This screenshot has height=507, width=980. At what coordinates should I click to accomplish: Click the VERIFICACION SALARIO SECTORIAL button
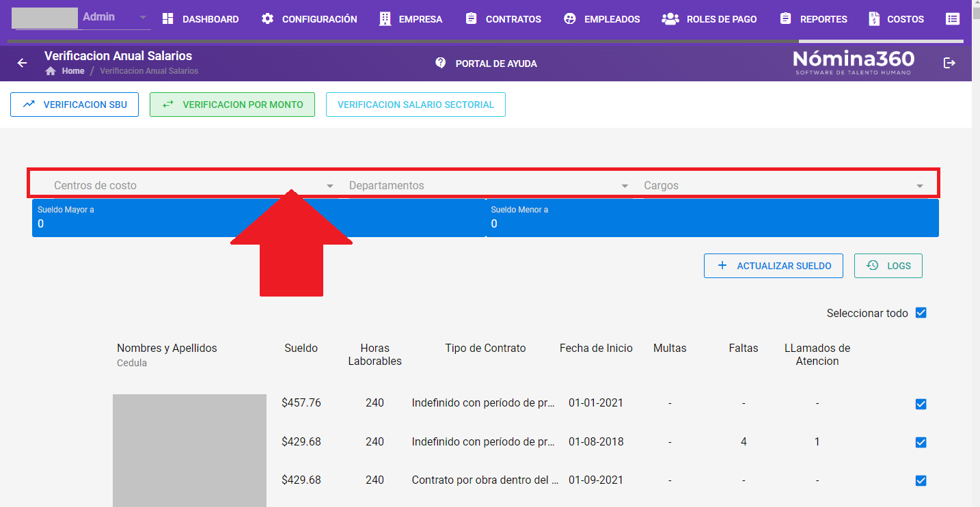[416, 105]
